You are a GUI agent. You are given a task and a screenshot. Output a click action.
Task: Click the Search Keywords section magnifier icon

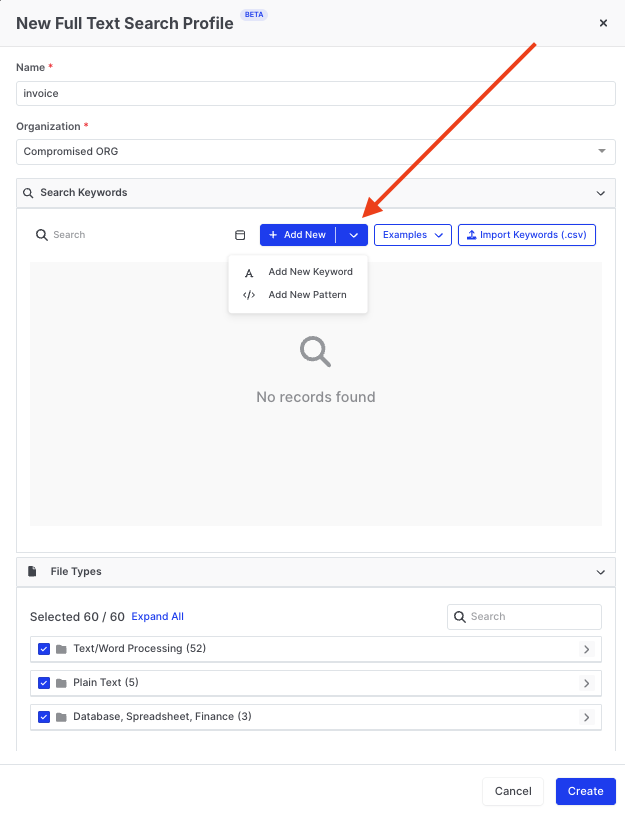28,192
